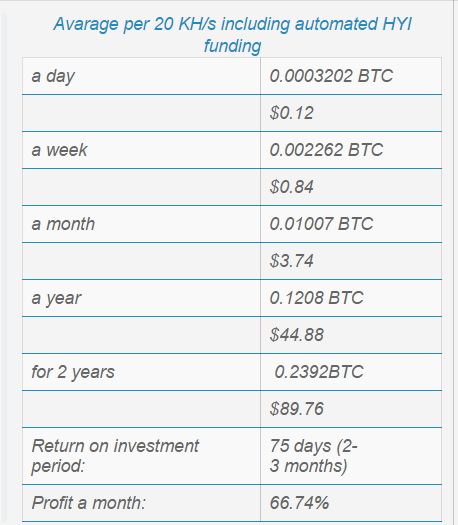
Task: Click the 66.74% profit value
Action: point(299,503)
